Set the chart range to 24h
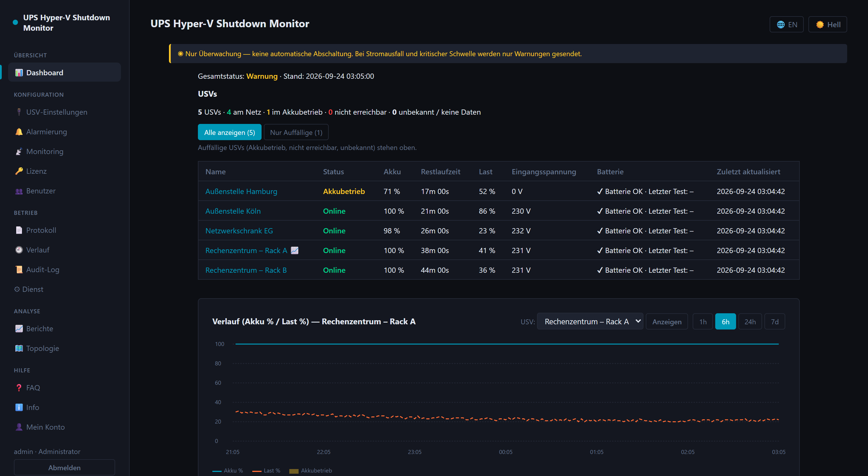Screen dimensions: 868x476 click(x=750, y=322)
